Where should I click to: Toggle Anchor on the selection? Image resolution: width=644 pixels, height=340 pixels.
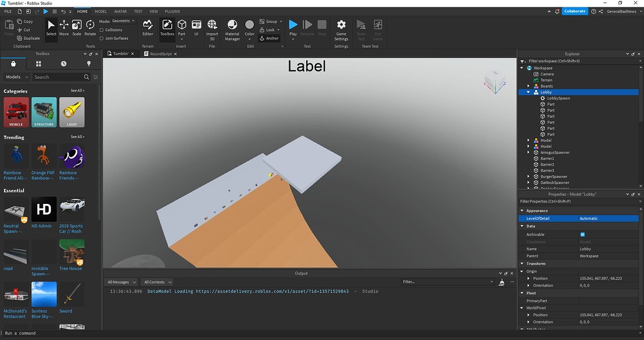[x=269, y=38]
